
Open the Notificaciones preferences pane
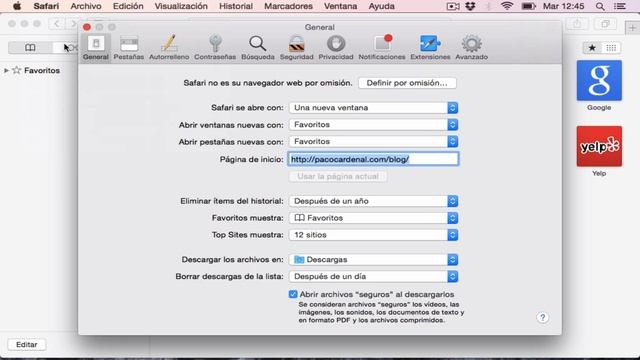pyautogui.click(x=382, y=48)
